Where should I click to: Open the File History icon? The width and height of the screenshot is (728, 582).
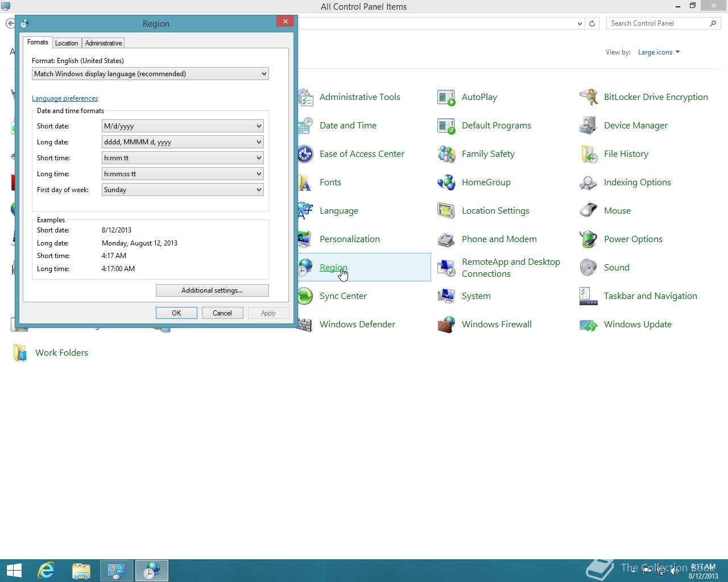click(x=589, y=154)
